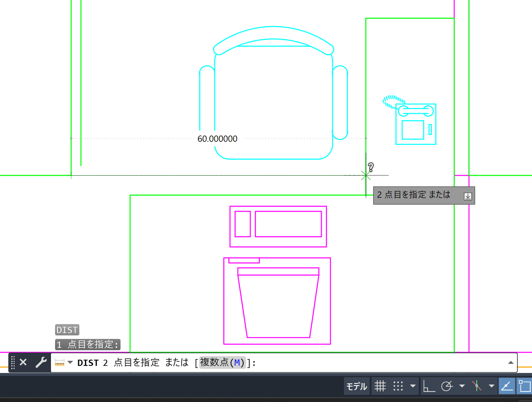
Task: Expand isometric drafting dropdown arrow
Action: [x=491, y=386]
